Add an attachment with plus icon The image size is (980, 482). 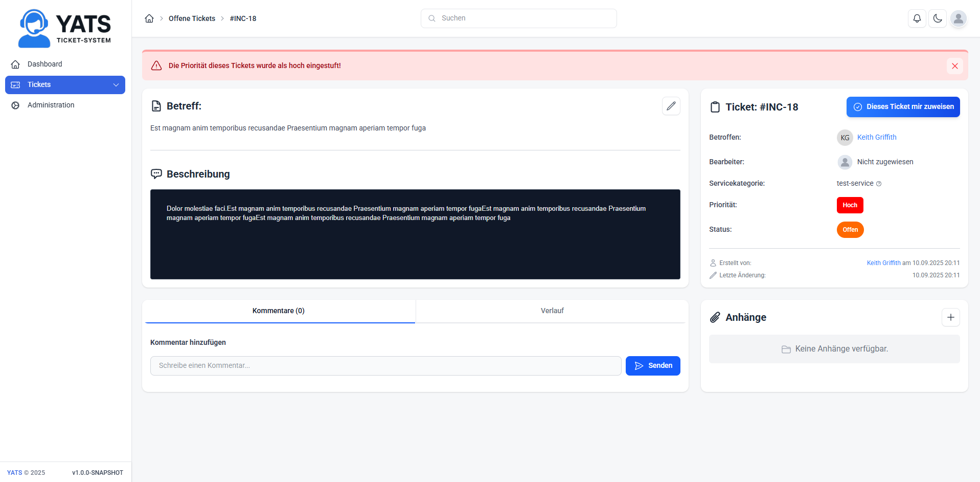[x=950, y=317]
